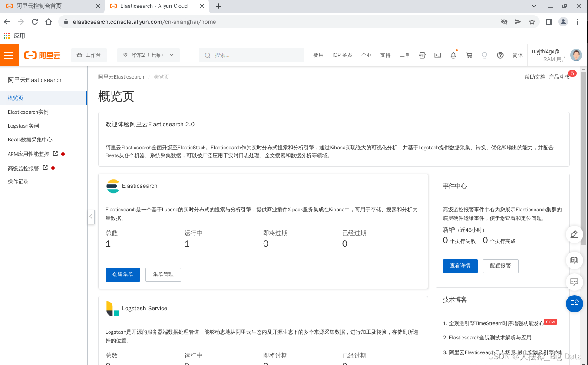The image size is (588, 365).
Task: Open the browser tab search dropdown arrow
Action: click(x=534, y=6)
